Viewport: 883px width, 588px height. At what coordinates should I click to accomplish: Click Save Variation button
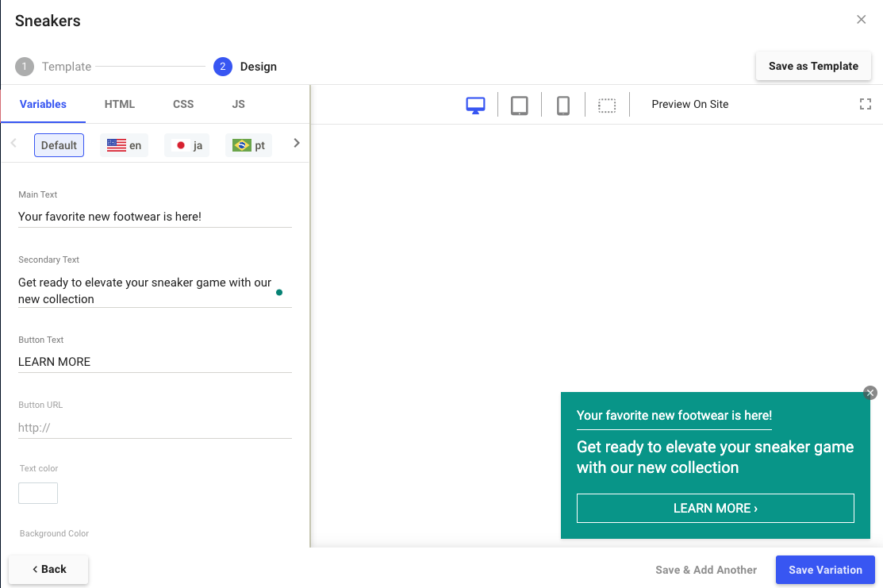[x=825, y=570]
